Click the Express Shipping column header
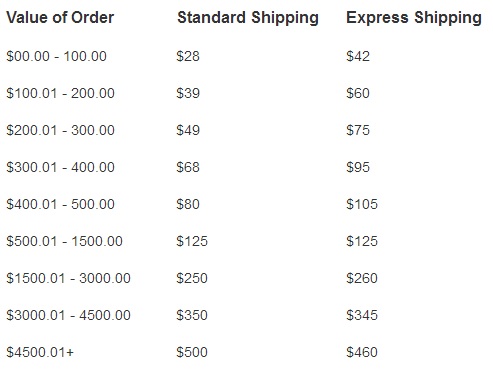Image resolution: width=493 pixels, height=378 pixels. pyautogui.click(x=414, y=18)
